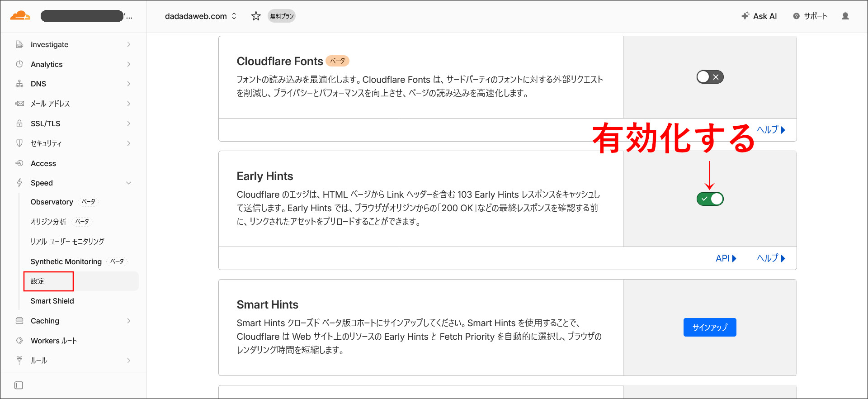868x399 pixels.
Task: Click the Analytics clock icon
Action: pos(19,64)
